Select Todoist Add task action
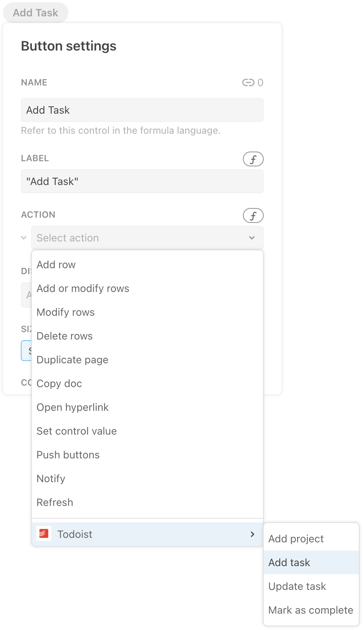The width and height of the screenshot is (364, 630). [289, 562]
